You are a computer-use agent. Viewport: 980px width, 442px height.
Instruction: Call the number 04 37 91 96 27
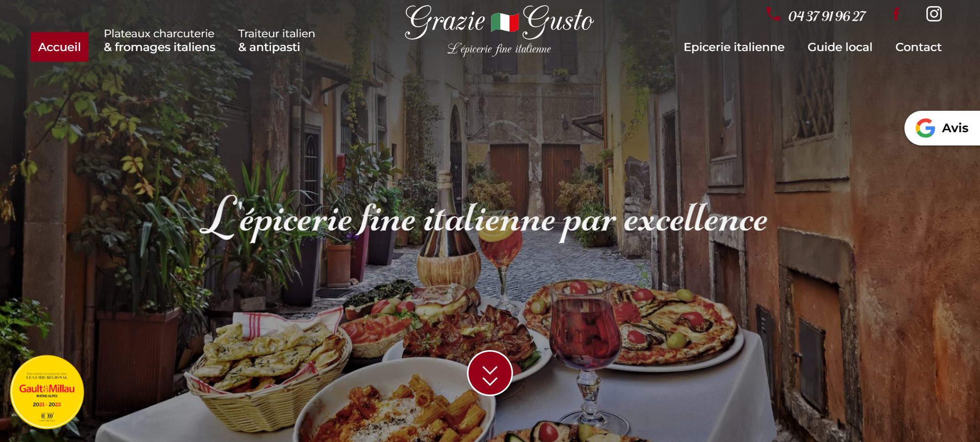(x=827, y=16)
